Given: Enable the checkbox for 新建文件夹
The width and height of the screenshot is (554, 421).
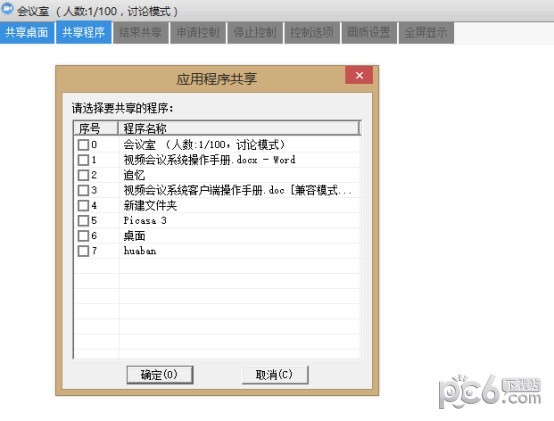Looking at the screenshot, I should point(83,206).
